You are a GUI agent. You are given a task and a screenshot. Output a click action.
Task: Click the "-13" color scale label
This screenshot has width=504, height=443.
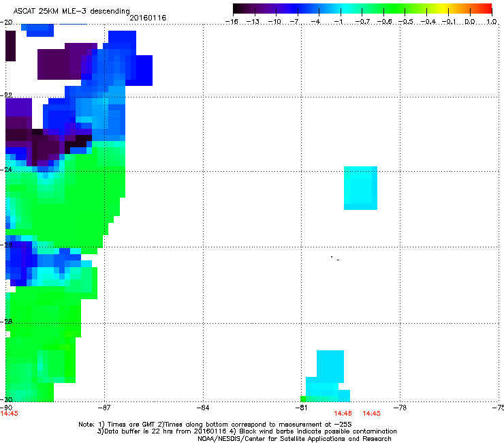(253, 22)
